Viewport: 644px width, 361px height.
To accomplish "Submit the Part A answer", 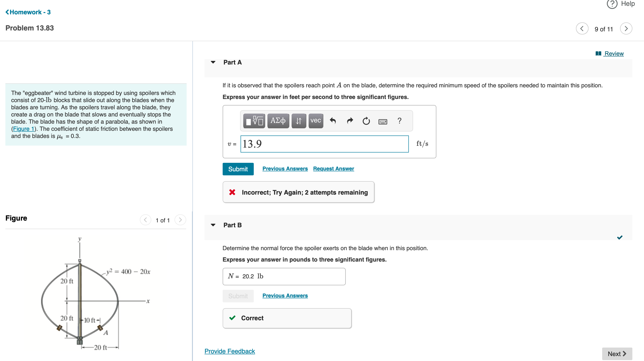I will pyautogui.click(x=238, y=169).
